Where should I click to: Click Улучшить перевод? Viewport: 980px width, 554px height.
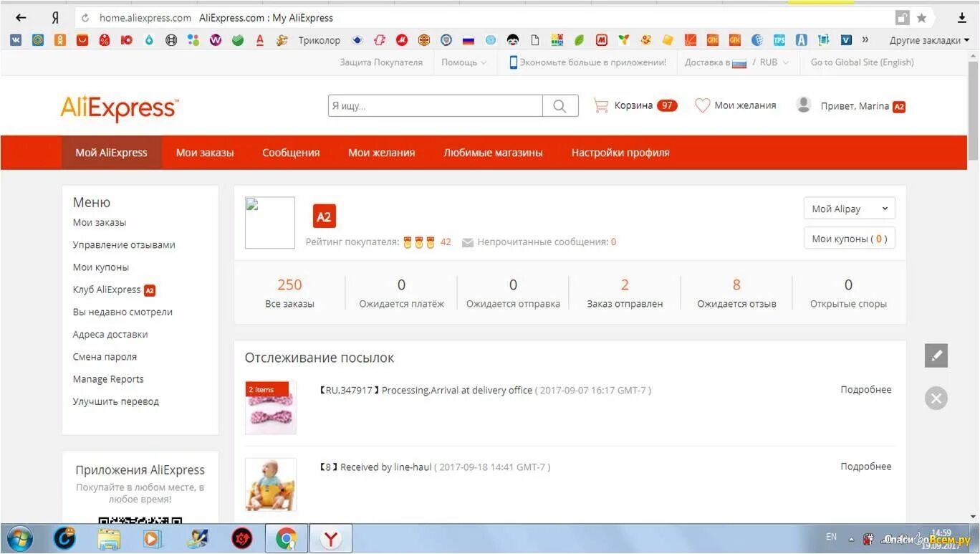click(115, 401)
